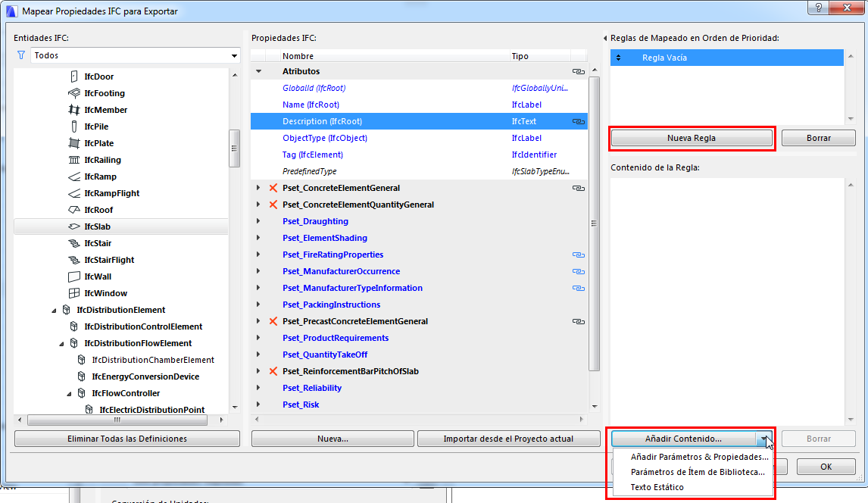868x503 pixels.
Task: Expand Pset_QuantityTakeOff property set
Action: 258,355
